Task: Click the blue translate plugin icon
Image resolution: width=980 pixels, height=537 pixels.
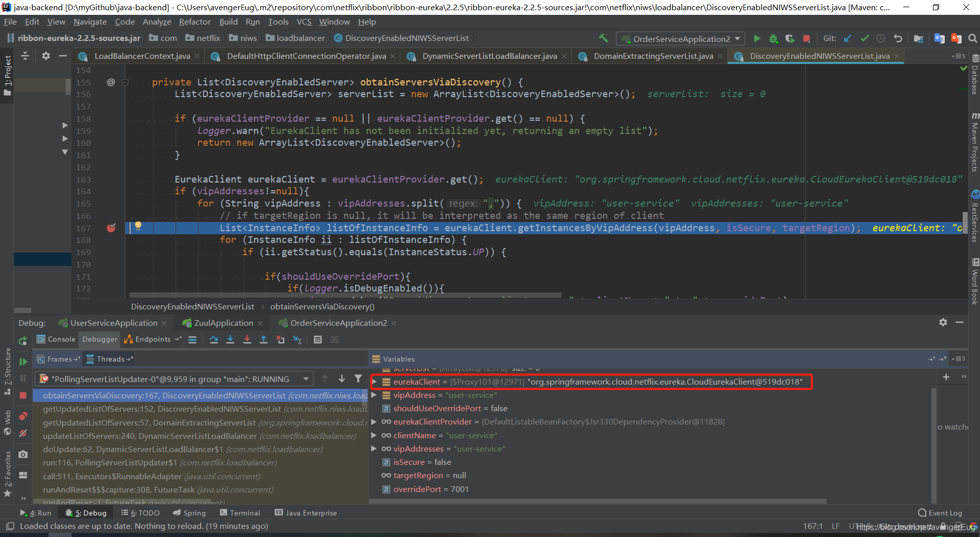Action: tap(939, 38)
